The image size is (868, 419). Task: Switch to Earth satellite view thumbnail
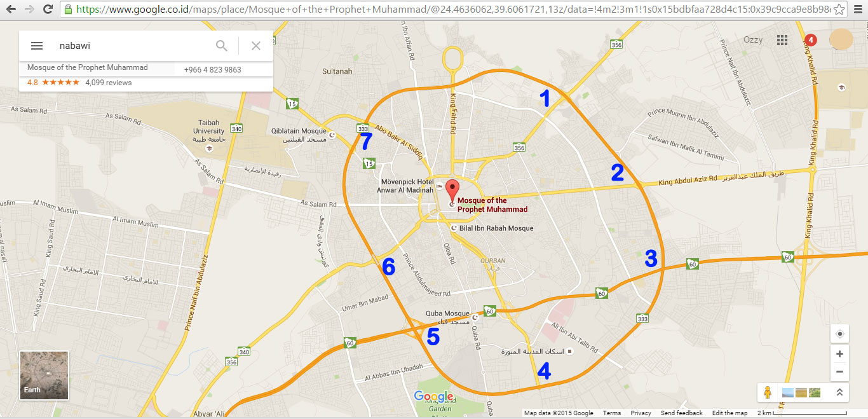pyautogui.click(x=44, y=375)
